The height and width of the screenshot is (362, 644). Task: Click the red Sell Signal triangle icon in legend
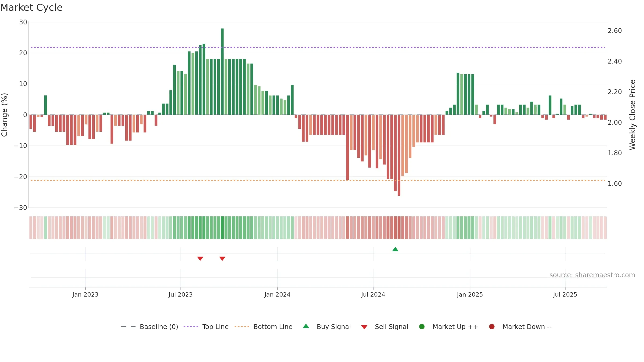coord(364,327)
